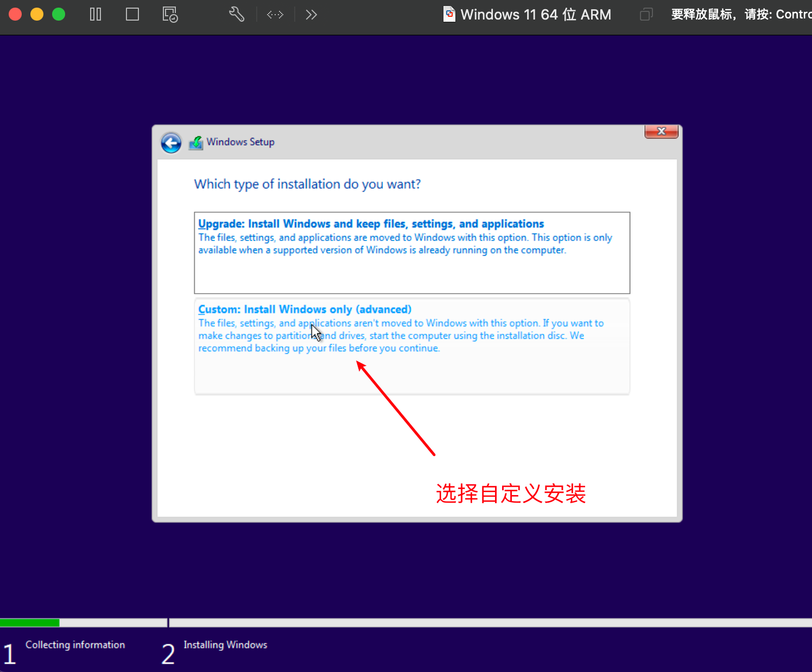Click the single-window view icon in VM toolbar
812x672 pixels.
coord(132,14)
